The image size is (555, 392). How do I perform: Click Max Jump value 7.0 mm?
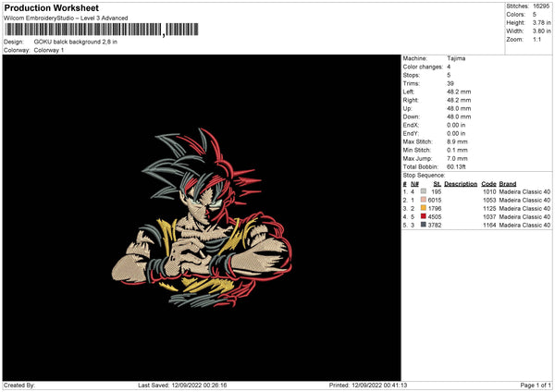(457, 159)
